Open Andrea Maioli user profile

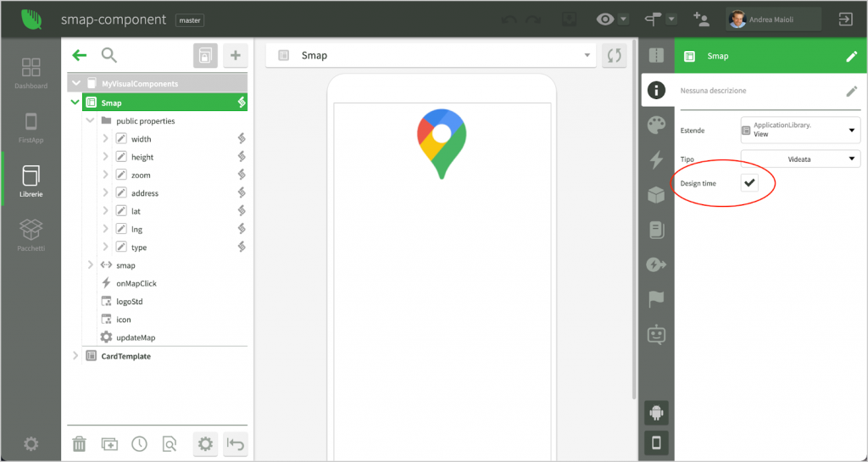(773, 19)
